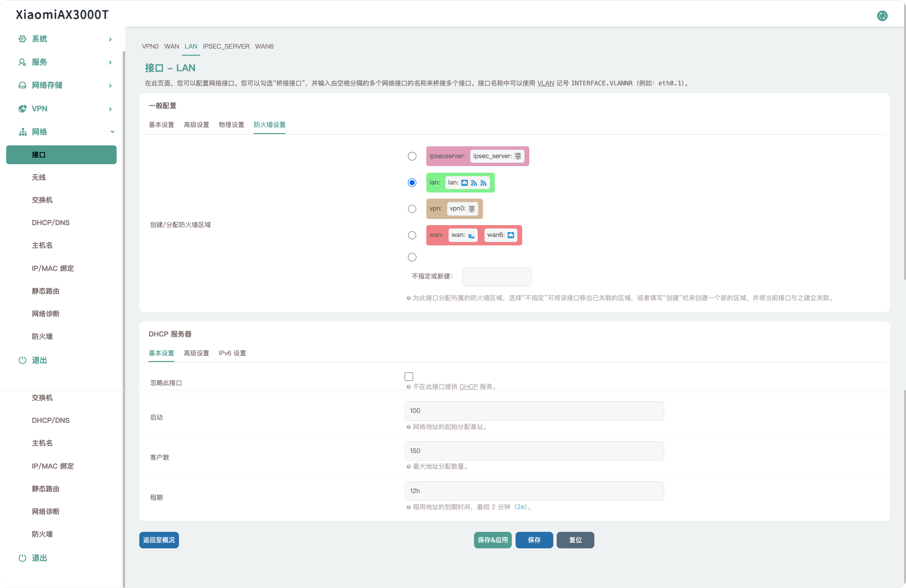Click the XiaomiAX3000T title

tap(62, 15)
